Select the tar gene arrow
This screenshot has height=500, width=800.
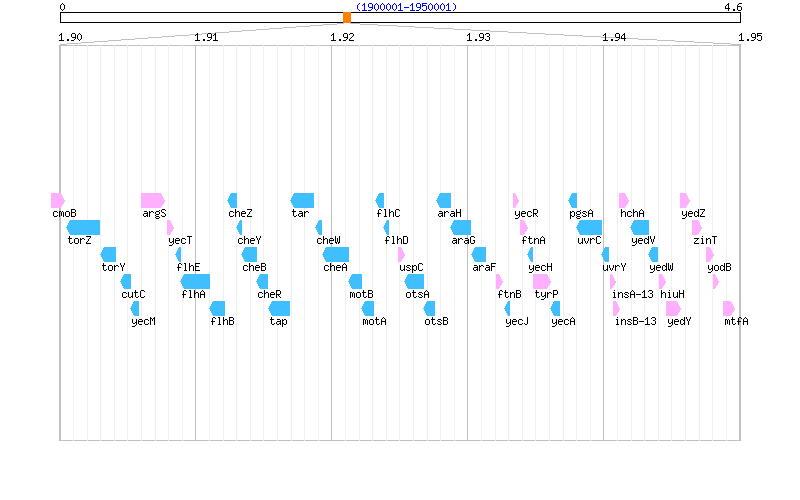pyautogui.click(x=302, y=200)
